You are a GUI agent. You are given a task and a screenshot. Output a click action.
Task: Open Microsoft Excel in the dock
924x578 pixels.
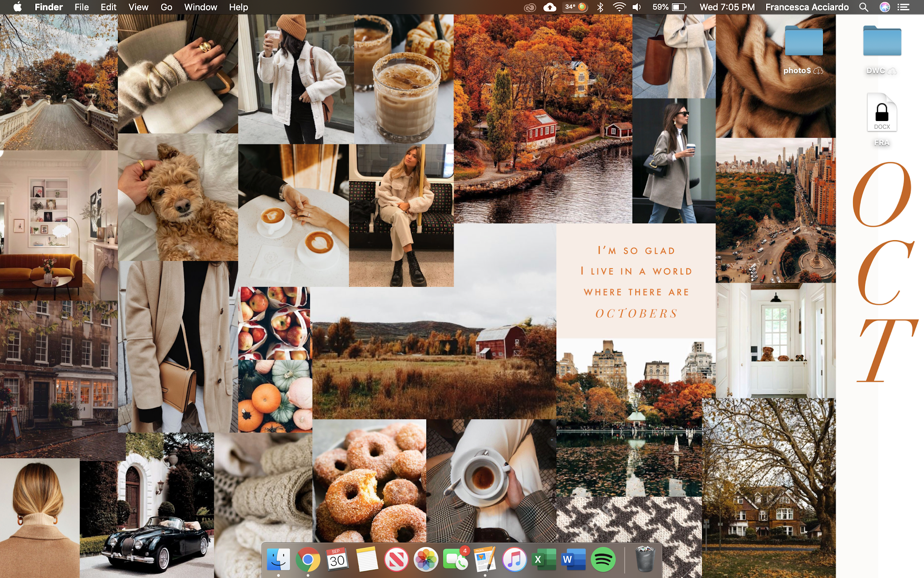544,560
